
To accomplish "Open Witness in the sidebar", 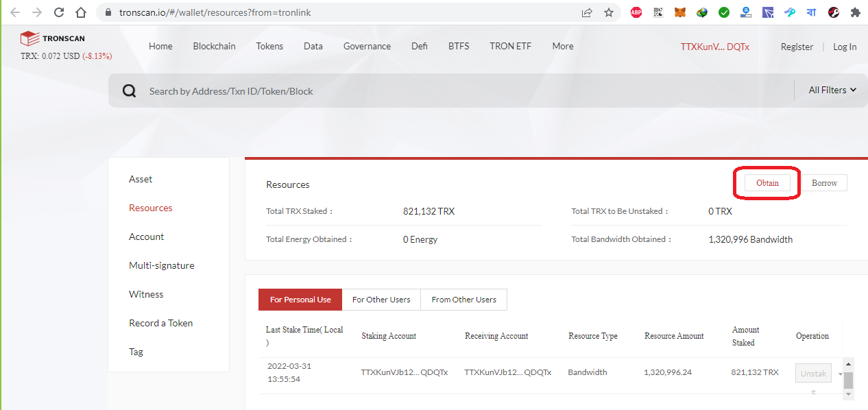I will coord(146,294).
